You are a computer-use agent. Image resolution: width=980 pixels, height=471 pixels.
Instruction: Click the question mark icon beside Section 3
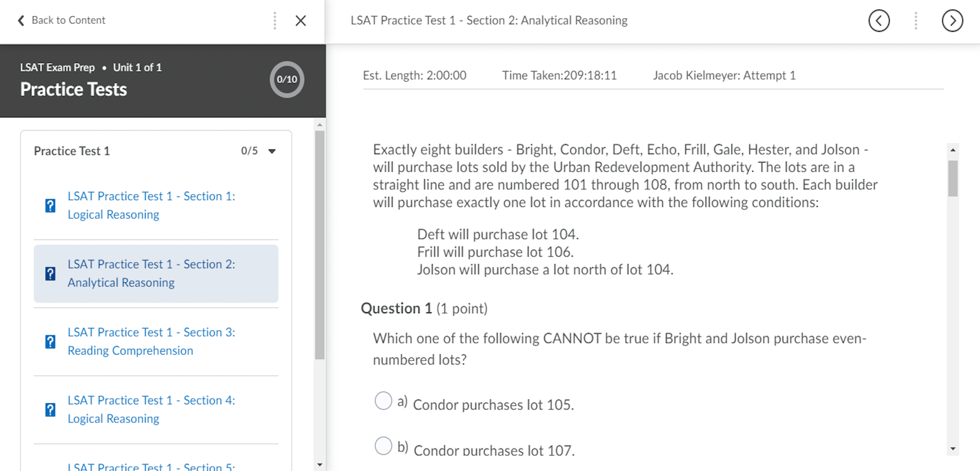51,341
